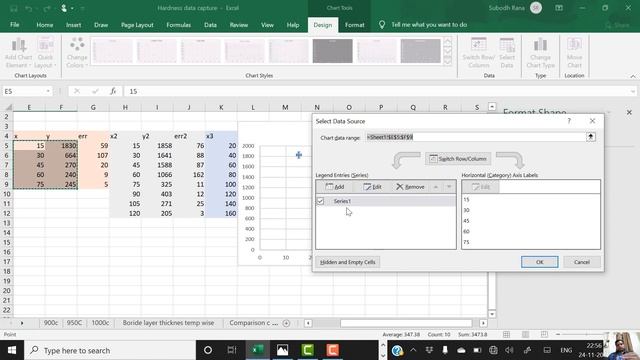The image size is (640, 360).
Task: Open the Insert ribbon tab
Action: (73, 25)
